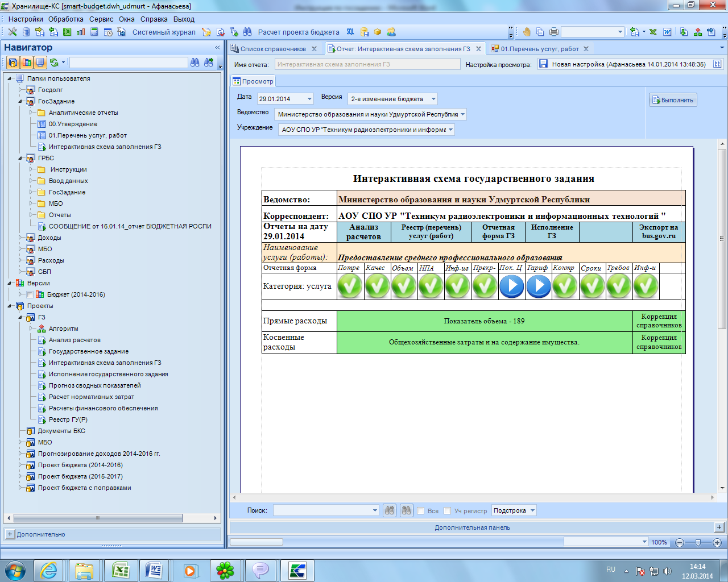The image size is (728, 582).
Task: Export the report with the Word icon
Action: pos(667,32)
